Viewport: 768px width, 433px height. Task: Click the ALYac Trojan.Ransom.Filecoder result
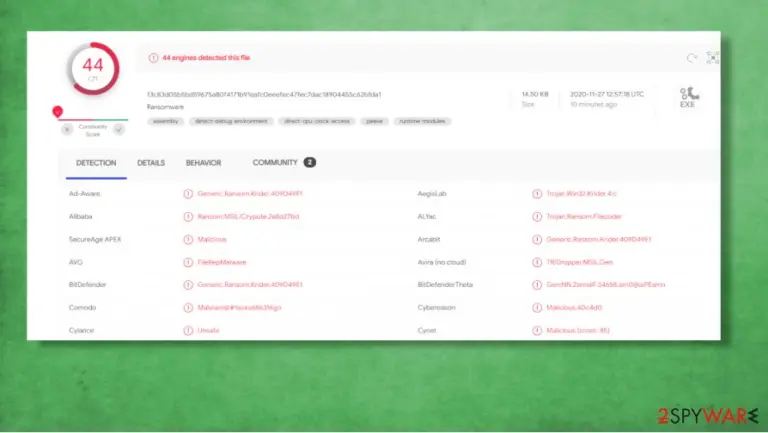point(584,216)
